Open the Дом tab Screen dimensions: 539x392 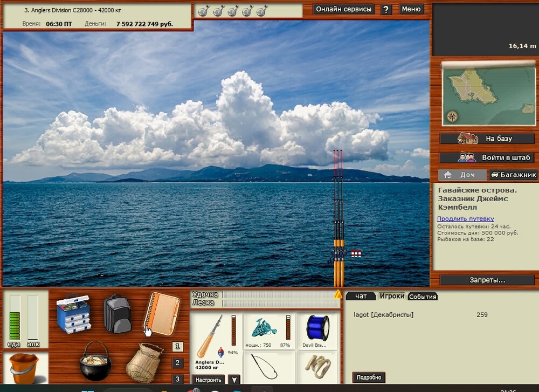point(462,175)
